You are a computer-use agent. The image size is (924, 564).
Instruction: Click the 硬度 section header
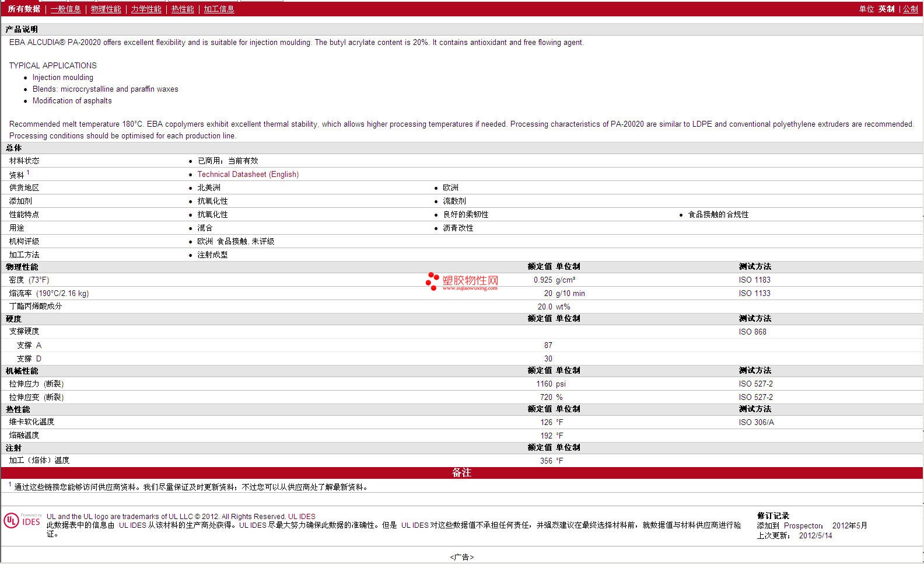(13, 319)
